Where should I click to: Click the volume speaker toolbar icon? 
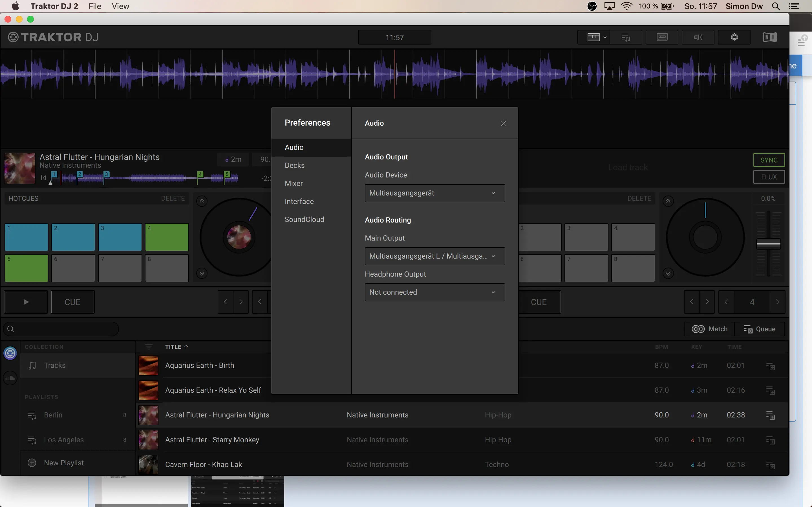(698, 37)
